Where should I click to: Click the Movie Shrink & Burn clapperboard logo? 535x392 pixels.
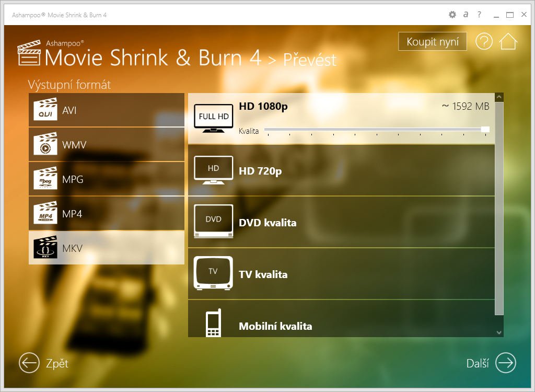29,53
